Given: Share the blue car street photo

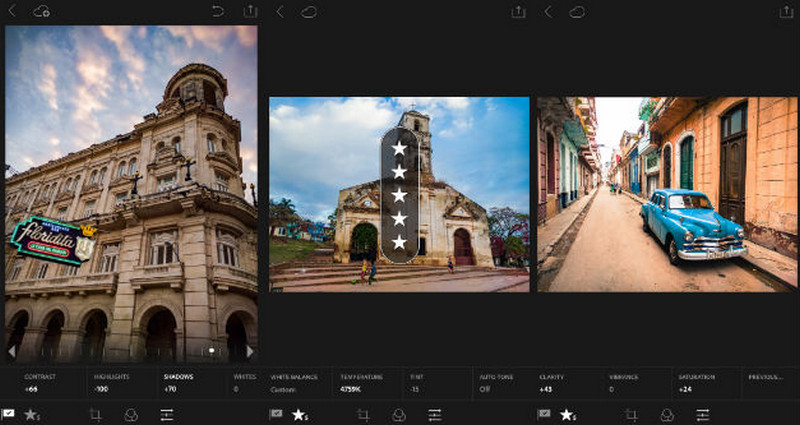Looking at the screenshot, I should tap(786, 12).
